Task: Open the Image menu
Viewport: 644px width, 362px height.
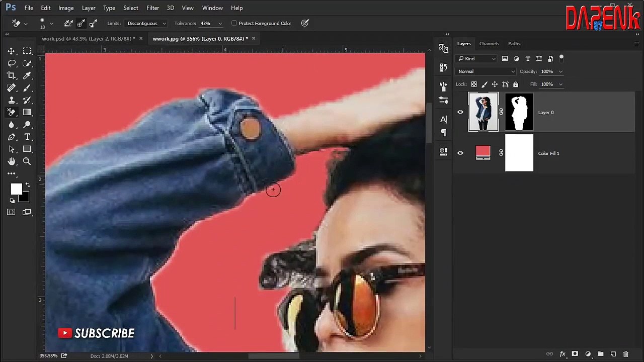Action: [x=66, y=8]
